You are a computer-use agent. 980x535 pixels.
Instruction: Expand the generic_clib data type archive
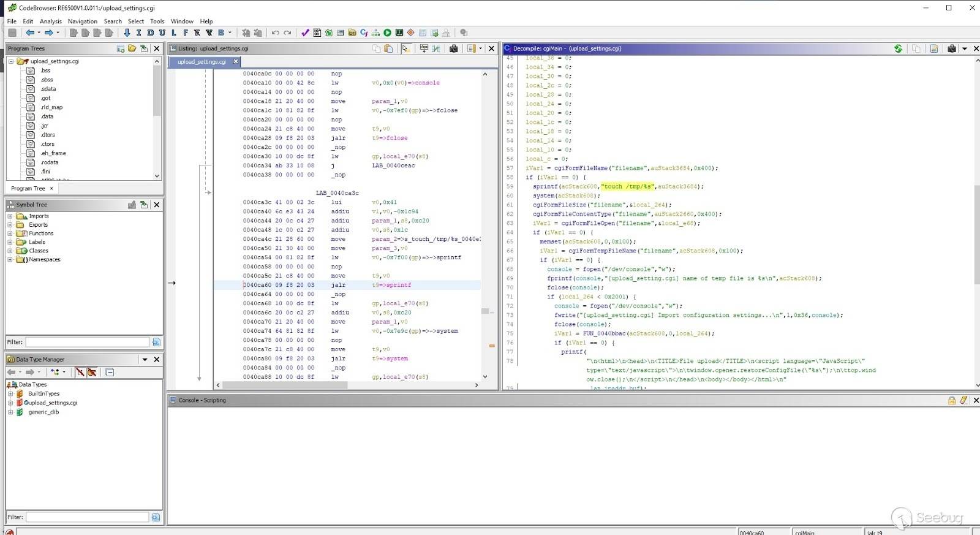coord(10,412)
